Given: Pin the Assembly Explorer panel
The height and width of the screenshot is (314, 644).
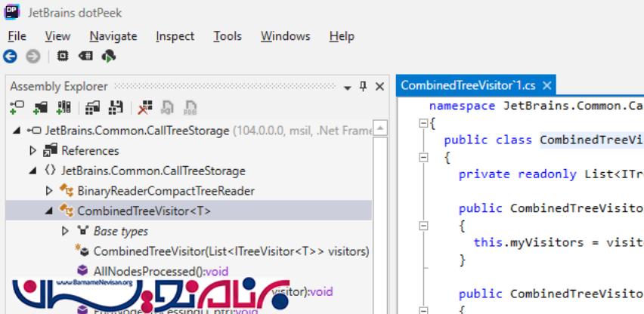Looking at the screenshot, I should click(363, 86).
